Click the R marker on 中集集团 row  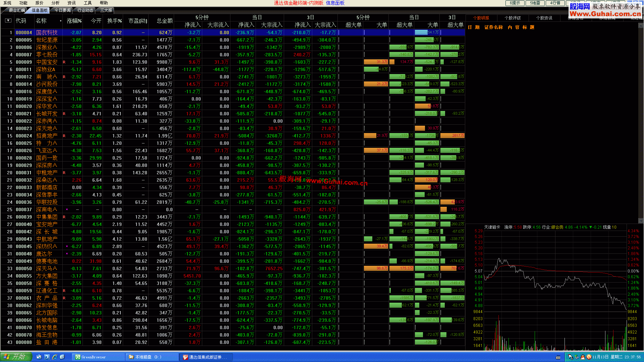coord(64,217)
